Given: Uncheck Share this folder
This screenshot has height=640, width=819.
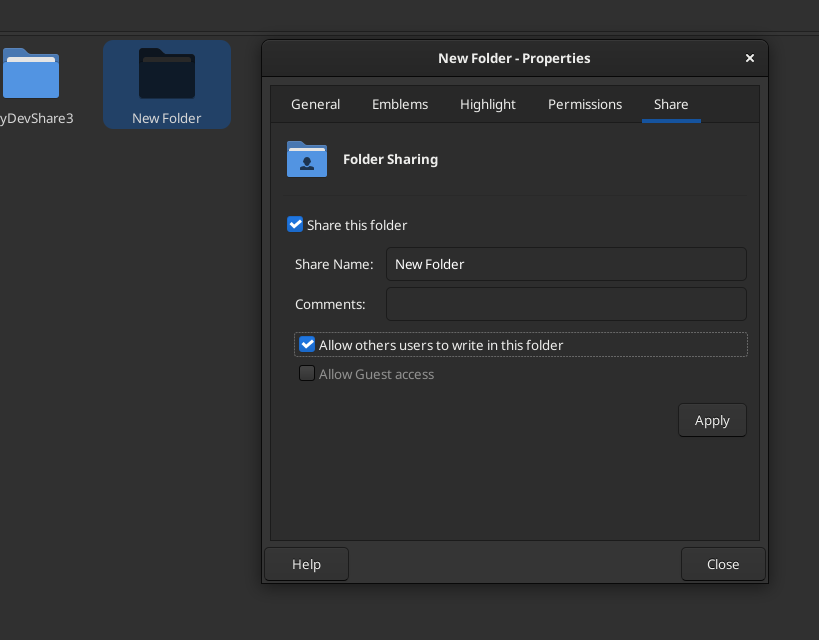Looking at the screenshot, I should 295,225.
